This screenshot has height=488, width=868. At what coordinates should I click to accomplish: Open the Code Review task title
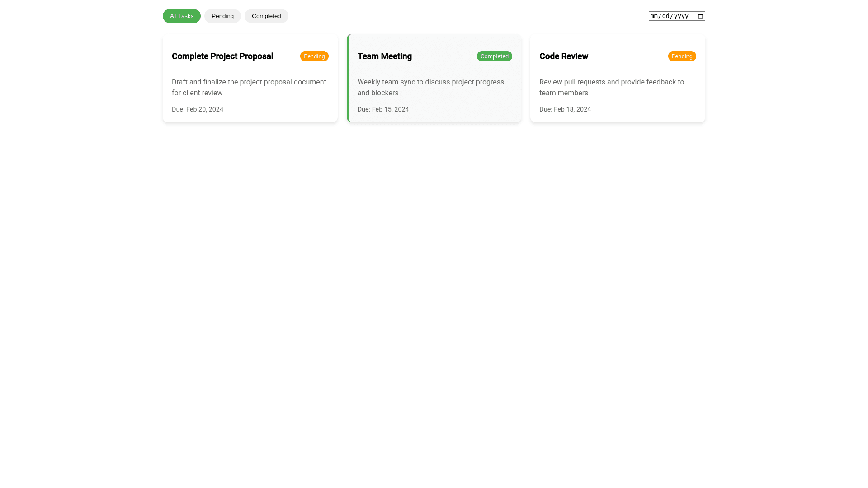point(563,56)
